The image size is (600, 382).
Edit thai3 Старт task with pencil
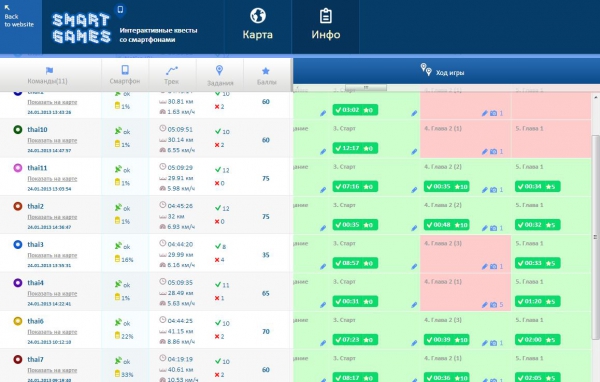pos(414,266)
